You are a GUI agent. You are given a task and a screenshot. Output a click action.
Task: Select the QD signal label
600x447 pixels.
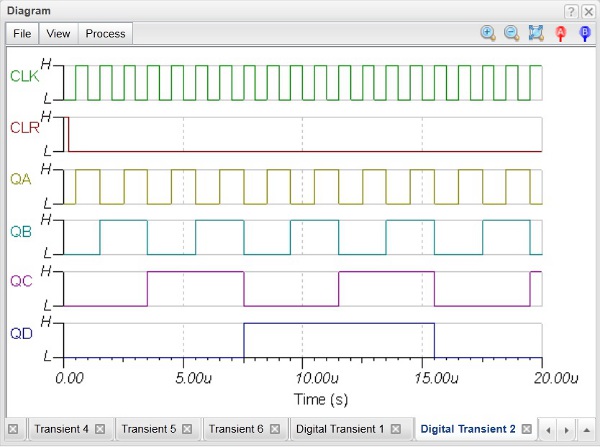(21, 334)
